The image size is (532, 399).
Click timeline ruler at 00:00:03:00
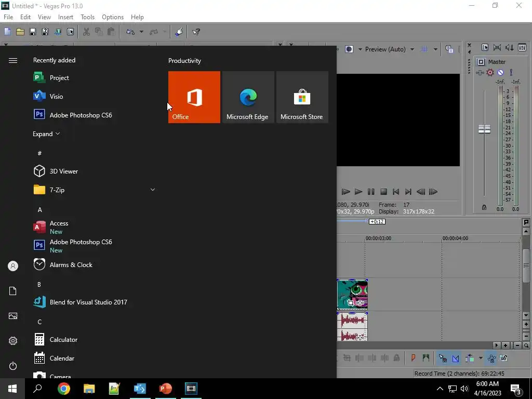(378, 238)
